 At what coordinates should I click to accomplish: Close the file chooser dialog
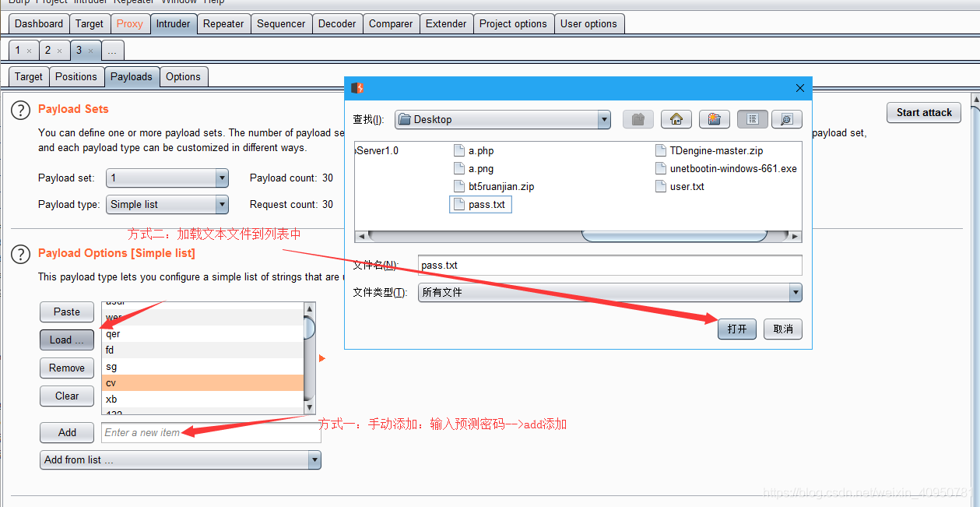(x=800, y=88)
